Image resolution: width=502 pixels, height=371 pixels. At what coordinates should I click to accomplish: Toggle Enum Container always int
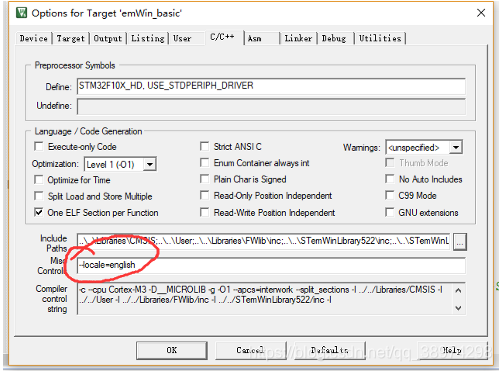(204, 163)
